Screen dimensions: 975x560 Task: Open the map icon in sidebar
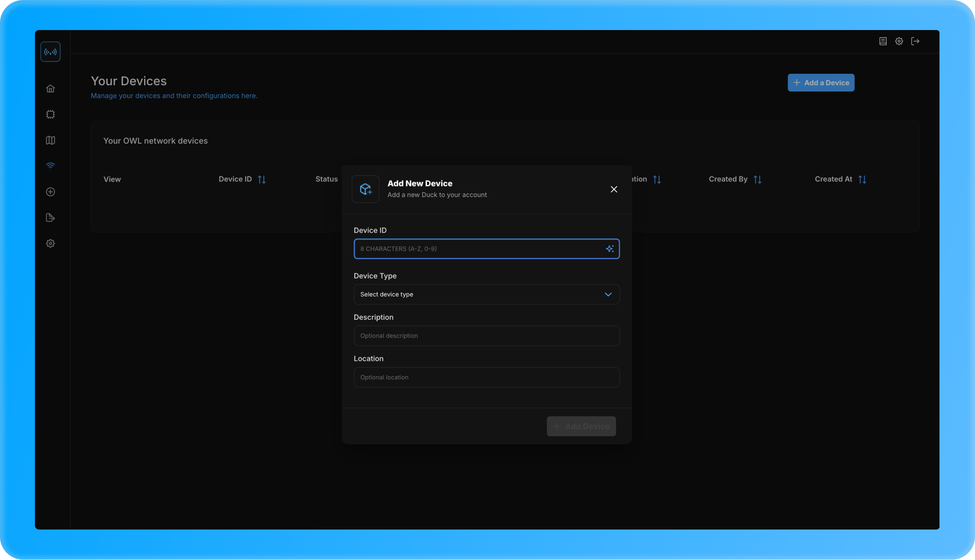[50, 140]
